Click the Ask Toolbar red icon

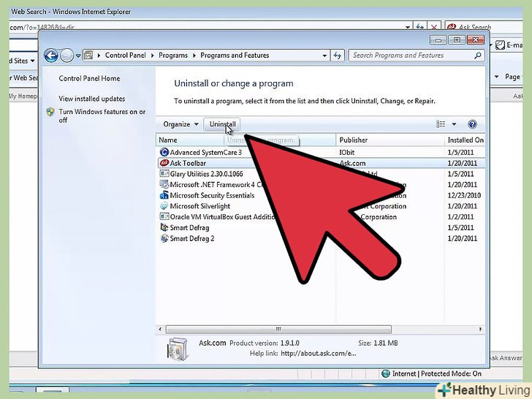(164, 163)
